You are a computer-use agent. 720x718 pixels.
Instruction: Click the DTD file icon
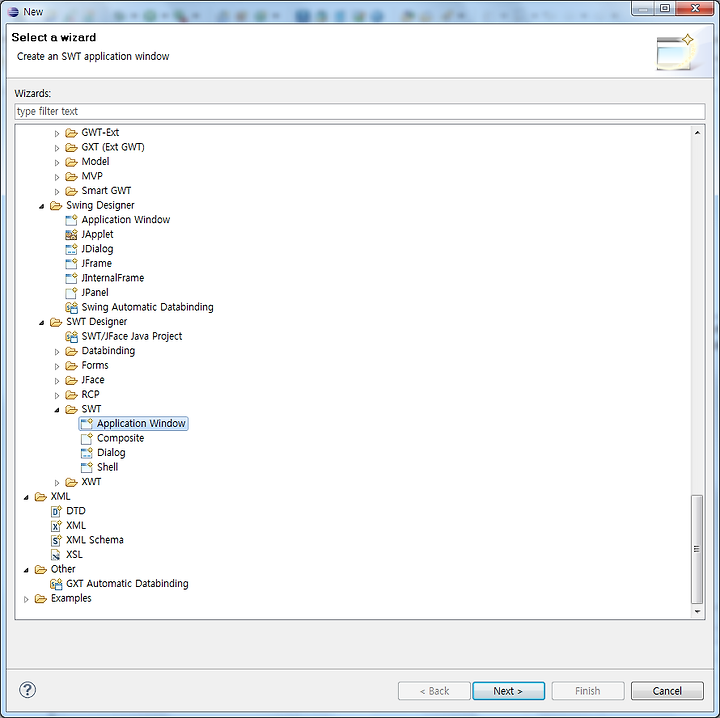click(x=56, y=511)
